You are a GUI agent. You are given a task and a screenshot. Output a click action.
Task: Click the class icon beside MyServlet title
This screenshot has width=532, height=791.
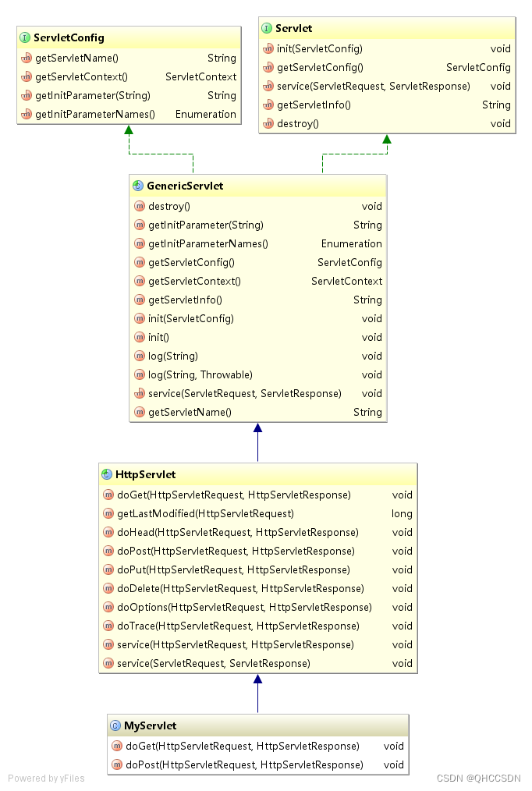tap(115, 725)
